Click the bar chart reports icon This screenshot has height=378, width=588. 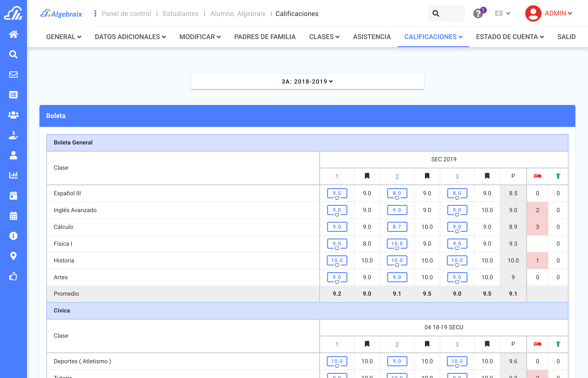tap(13, 175)
